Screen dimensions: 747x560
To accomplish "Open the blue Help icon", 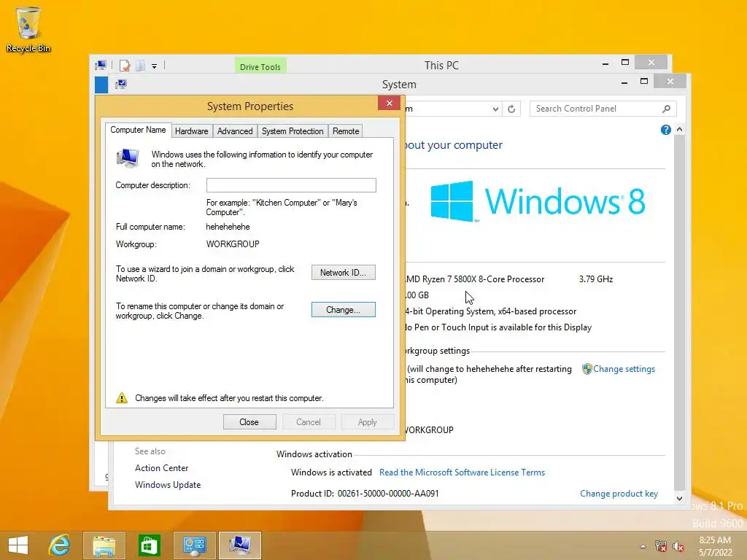I will click(x=665, y=130).
